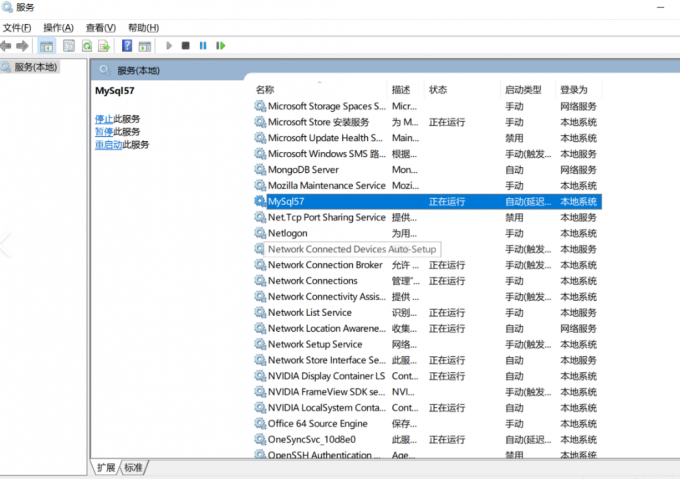Open Help via blue question mark icon
Screen dimensions: 680x479
click(x=127, y=46)
